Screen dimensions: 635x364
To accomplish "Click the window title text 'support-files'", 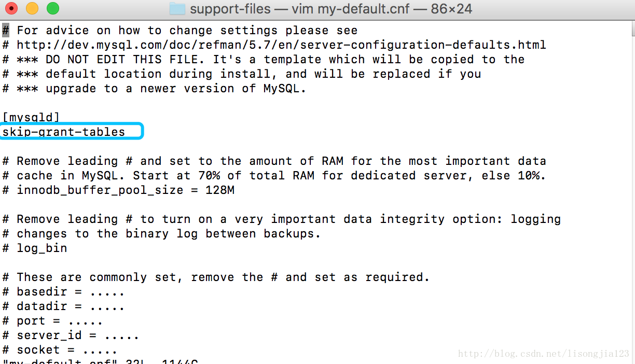I will point(230,9).
